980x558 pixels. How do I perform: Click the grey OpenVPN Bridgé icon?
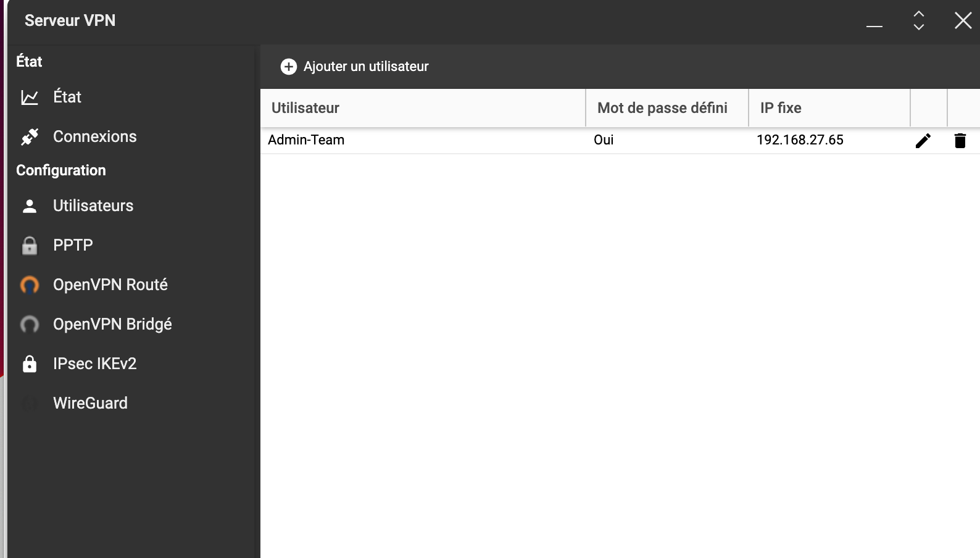(30, 325)
